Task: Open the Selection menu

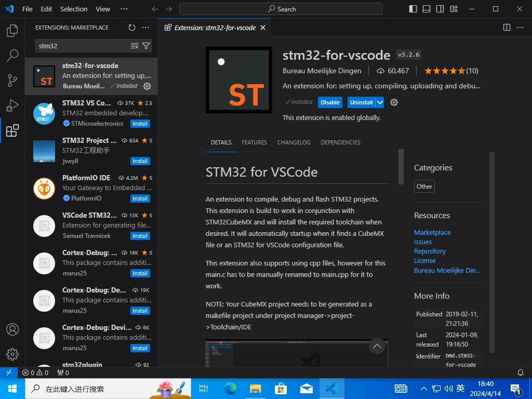Action: (74, 9)
